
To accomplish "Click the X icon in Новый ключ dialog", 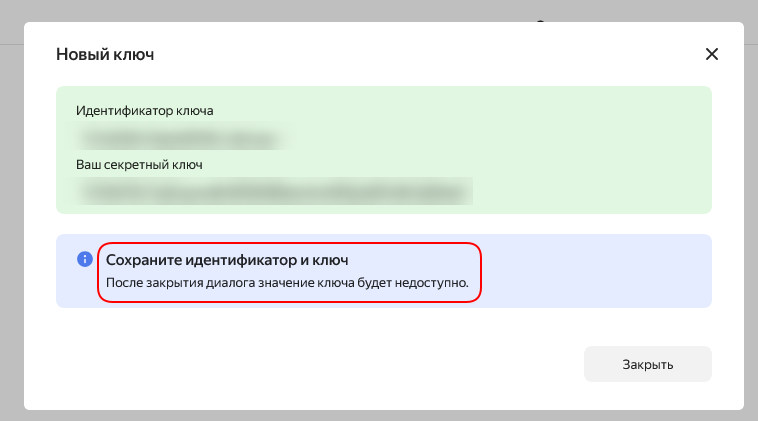I will (712, 54).
